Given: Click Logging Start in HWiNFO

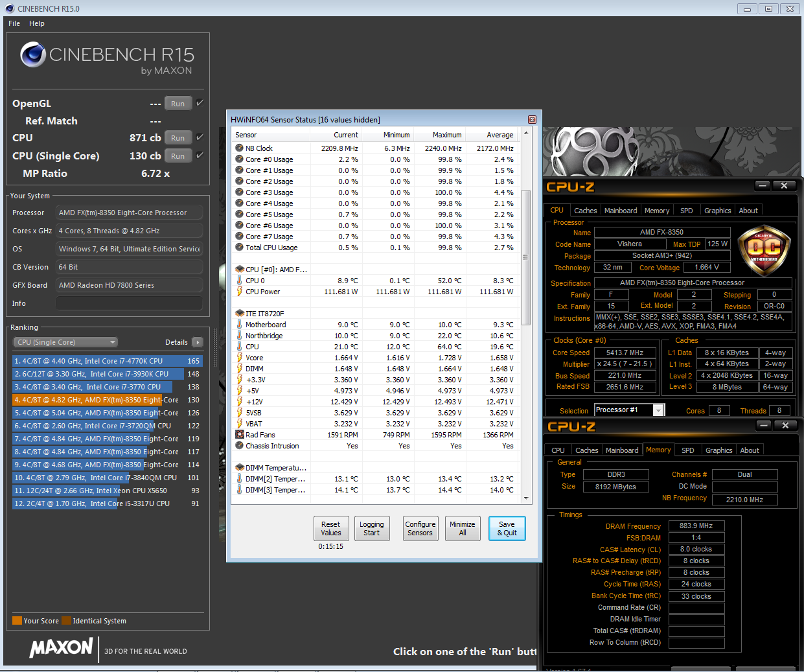Looking at the screenshot, I should pos(372,529).
